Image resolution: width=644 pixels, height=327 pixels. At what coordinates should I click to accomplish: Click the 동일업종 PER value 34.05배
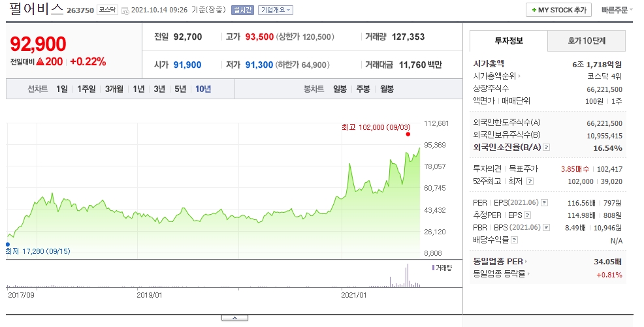click(608, 262)
